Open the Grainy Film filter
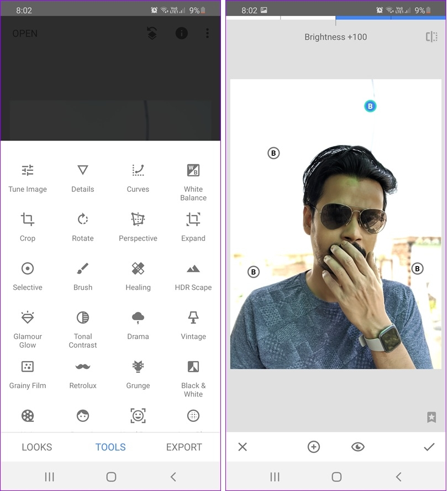The height and width of the screenshot is (491, 448). pos(28,375)
